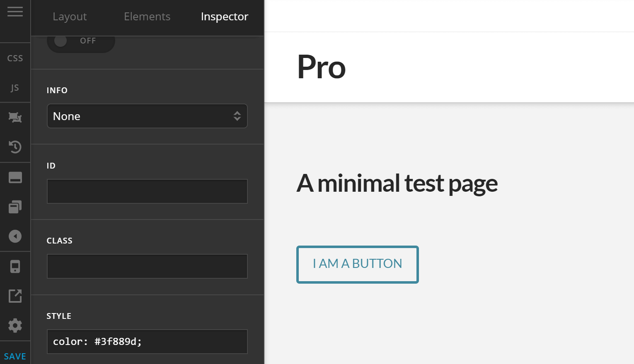This screenshot has height=364, width=634.
Task: Switch to the Elements tab
Action: coord(147,17)
